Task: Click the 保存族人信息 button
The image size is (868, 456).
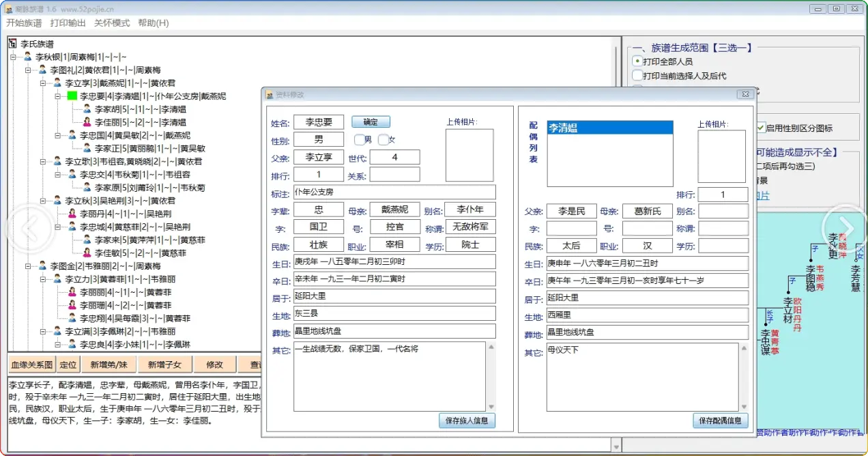Action: (467, 421)
